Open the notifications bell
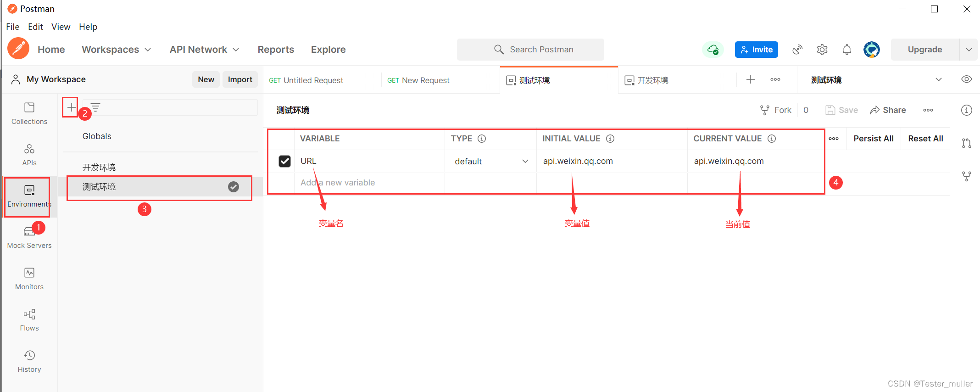 pyautogui.click(x=847, y=50)
